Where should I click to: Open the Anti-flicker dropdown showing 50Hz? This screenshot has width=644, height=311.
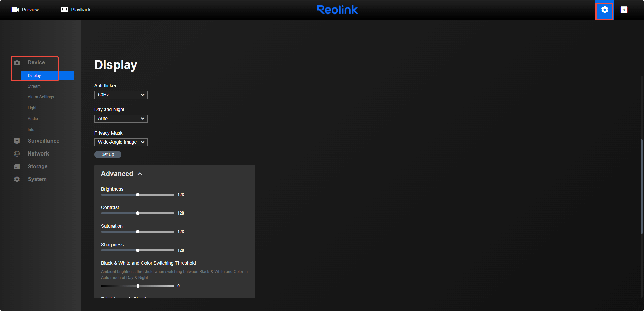click(121, 95)
